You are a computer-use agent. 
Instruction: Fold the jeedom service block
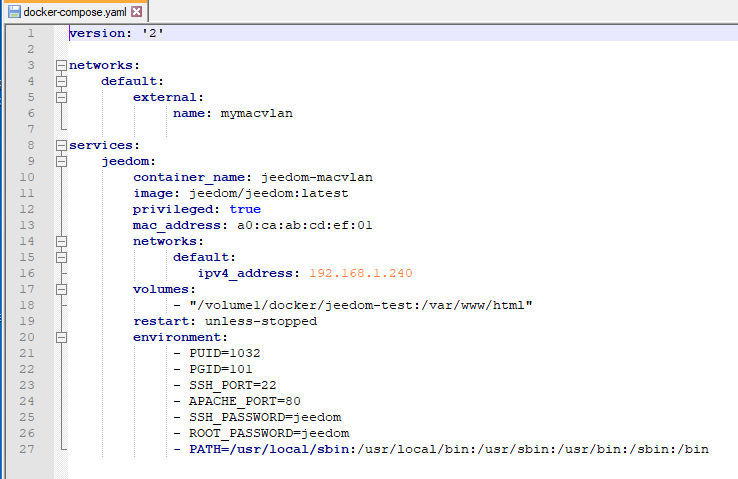pyautogui.click(x=62, y=162)
